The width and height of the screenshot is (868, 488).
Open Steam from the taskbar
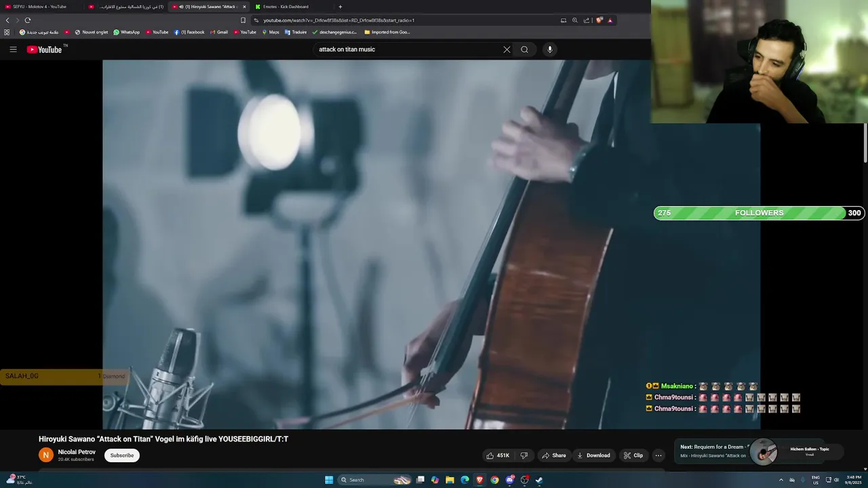(539, 480)
